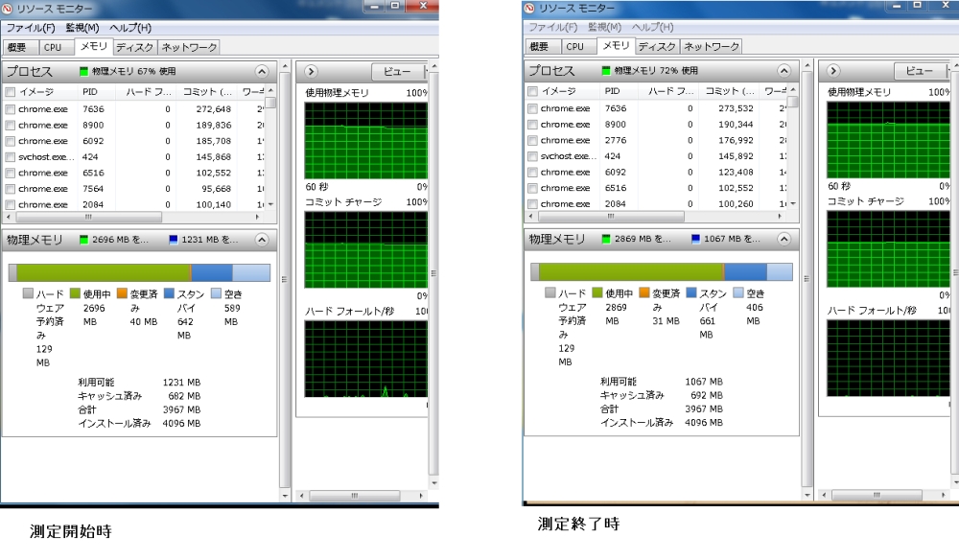Click commit value 95,668 cell
This screenshot has height=560, width=959.
coord(216,189)
